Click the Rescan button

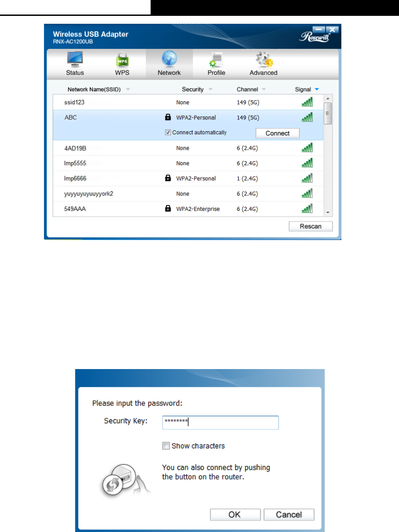pyautogui.click(x=310, y=226)
